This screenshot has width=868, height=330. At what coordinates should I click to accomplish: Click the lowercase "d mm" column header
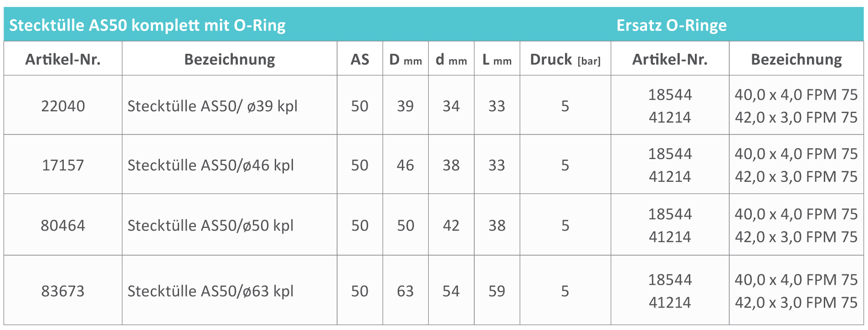point(451,59)
